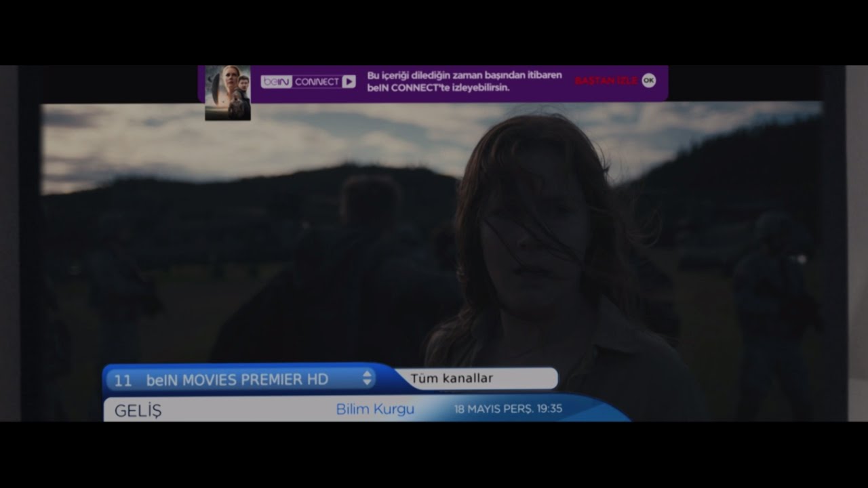Click the date 18 MAYIS PERŞ. 19:35
Screen dimensions: 868x488
point(509,409)
